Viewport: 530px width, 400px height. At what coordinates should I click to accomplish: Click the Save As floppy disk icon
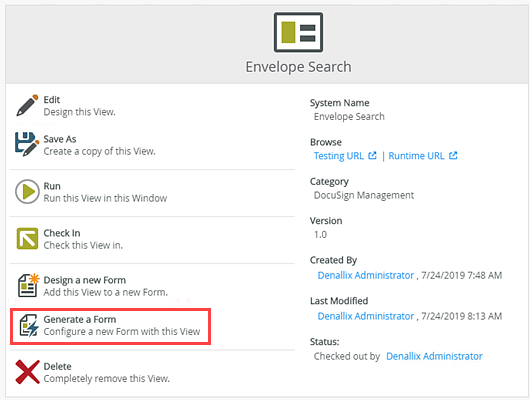[27, 144]
